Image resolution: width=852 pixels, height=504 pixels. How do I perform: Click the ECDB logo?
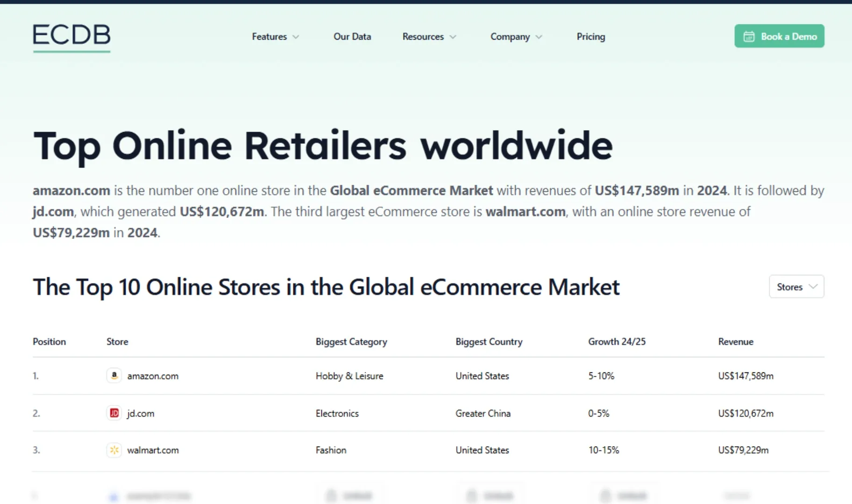[71, 37]
